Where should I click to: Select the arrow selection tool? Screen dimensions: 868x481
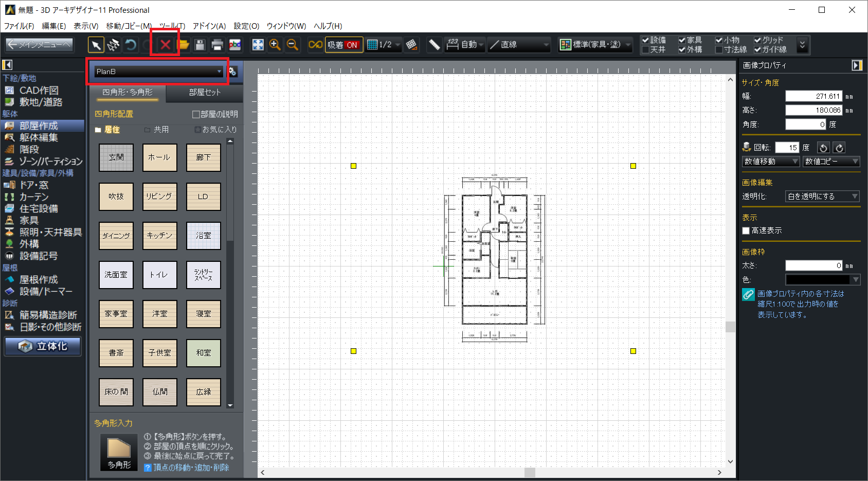(96, 45)
